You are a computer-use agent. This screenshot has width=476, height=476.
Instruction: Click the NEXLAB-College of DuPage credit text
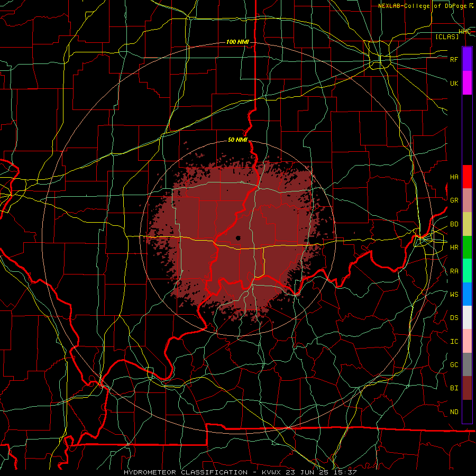click(426, 6)
